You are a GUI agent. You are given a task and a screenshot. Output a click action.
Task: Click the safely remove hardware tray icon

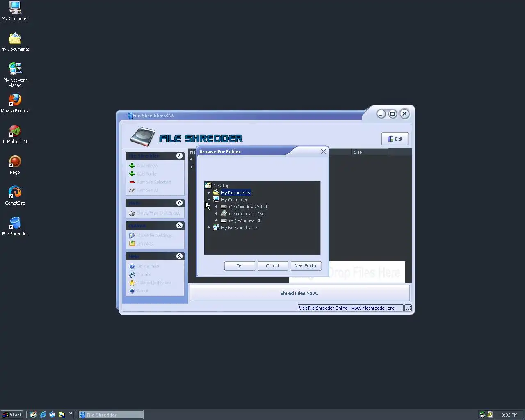pos(483,415)
